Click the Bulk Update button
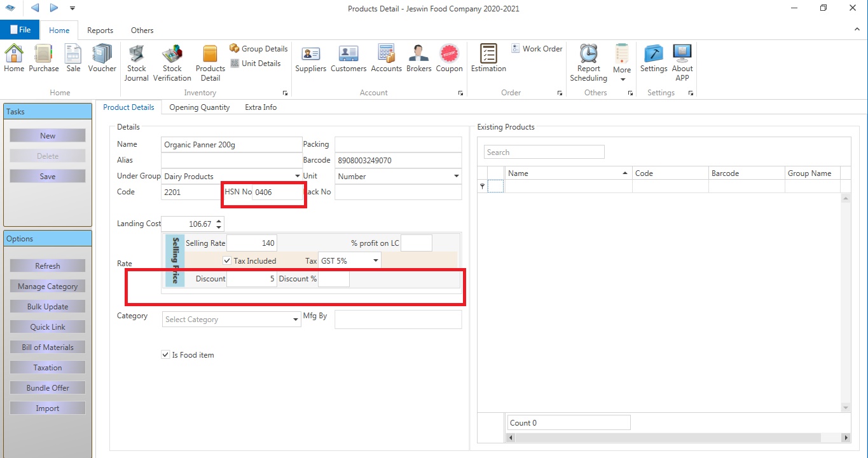The width and height of the screenshot is (868, 458). [x=48, y=307]
